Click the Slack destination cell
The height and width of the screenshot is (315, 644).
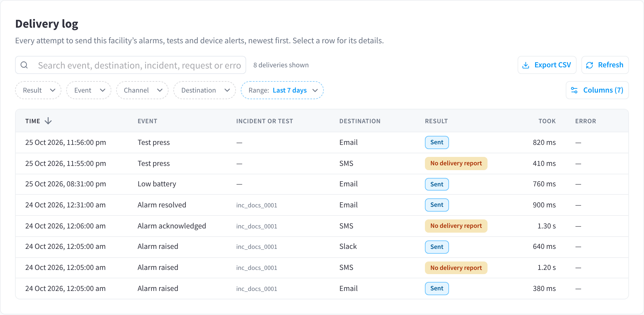point(348,246)
